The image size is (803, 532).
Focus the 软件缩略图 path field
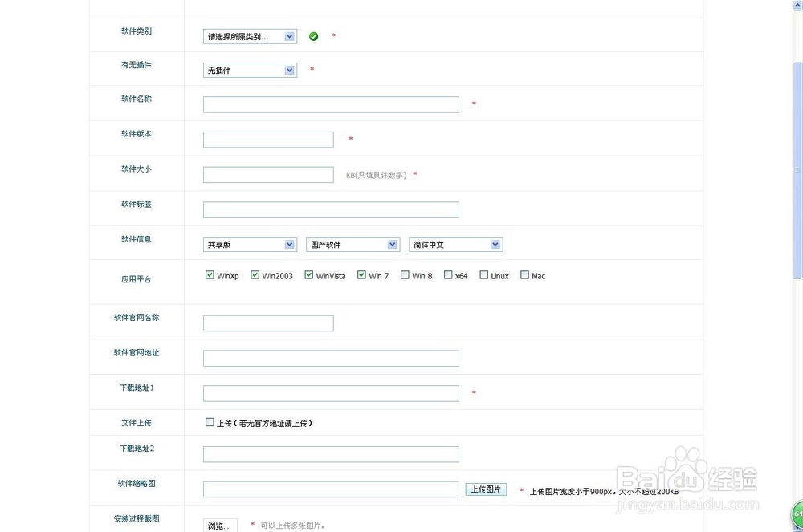click(x=331, y=489)
